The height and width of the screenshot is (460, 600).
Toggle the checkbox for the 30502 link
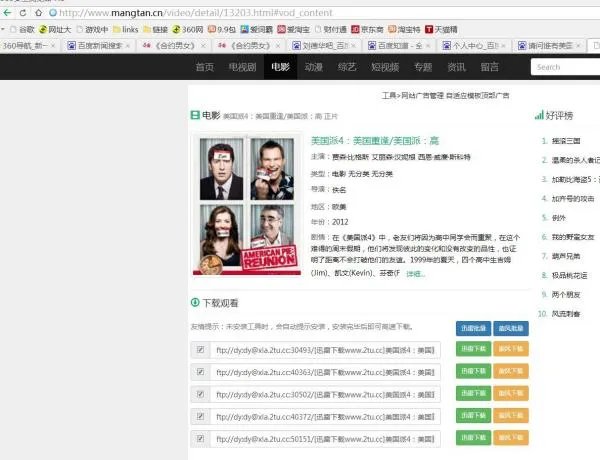pos(200,394)
